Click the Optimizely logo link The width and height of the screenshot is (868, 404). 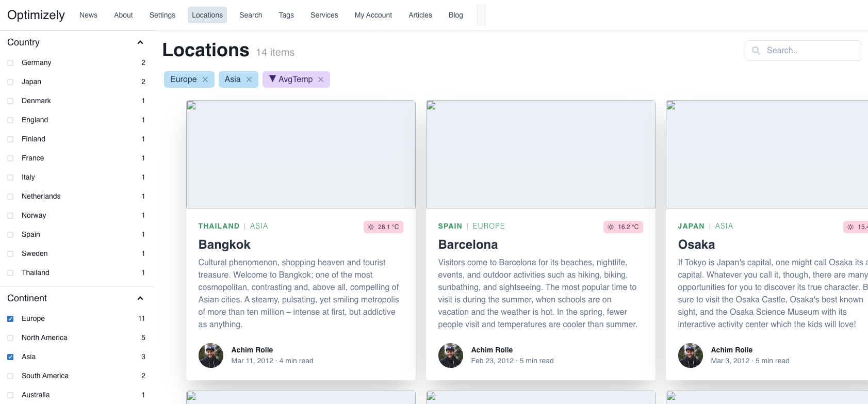pos(36,15)
